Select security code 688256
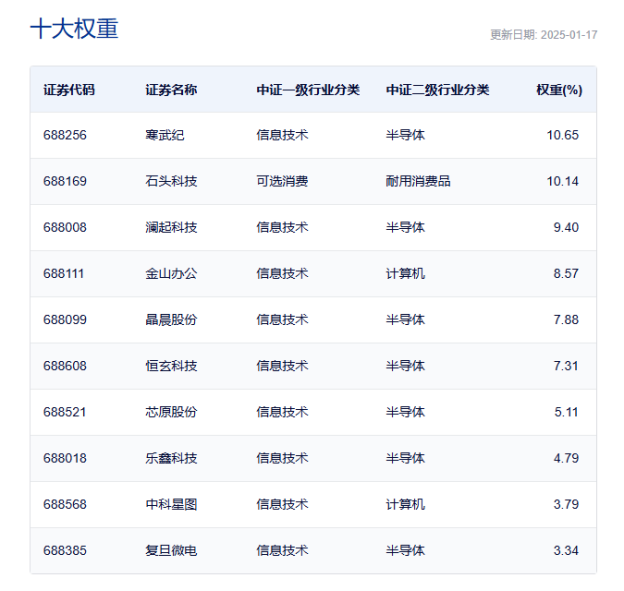 coord(65,135)
